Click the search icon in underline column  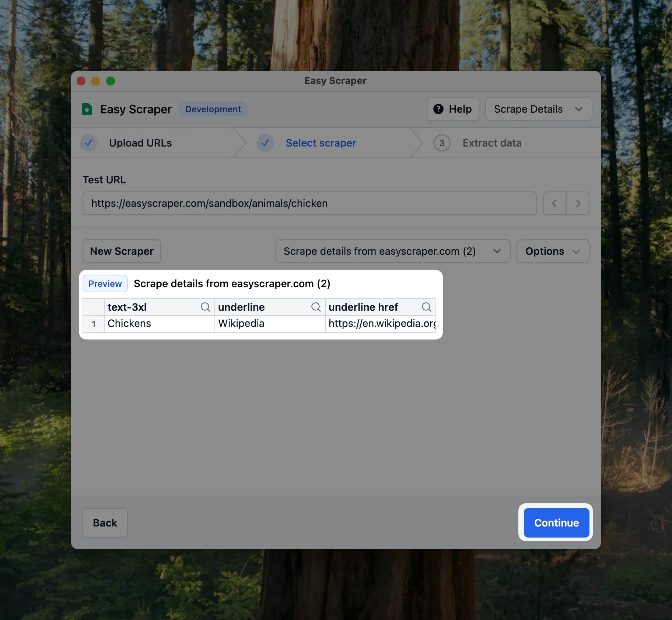click(x=316, y=307)
